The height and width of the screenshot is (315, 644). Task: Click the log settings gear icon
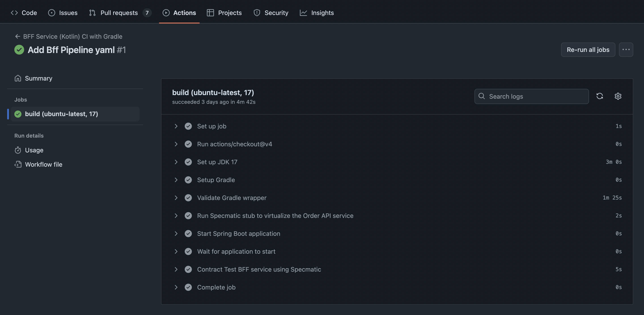click(x=618, y=96)
